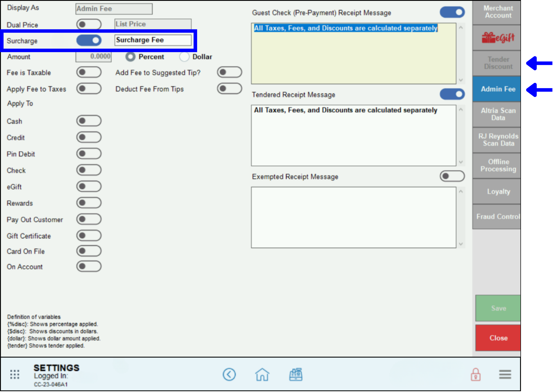553x392 pixels.
Task: Open the cash register icon
Action: point(296,374)
